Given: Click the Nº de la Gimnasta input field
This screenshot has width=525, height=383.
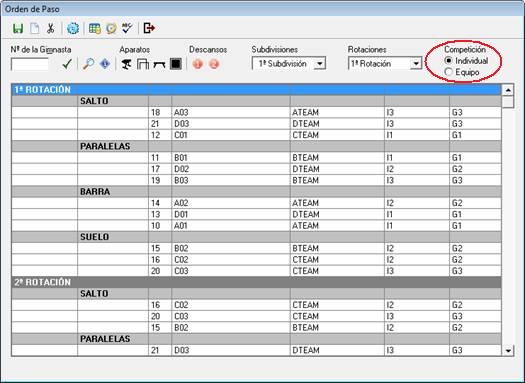Looking at the screenshot, I should [x=29, y=64].
